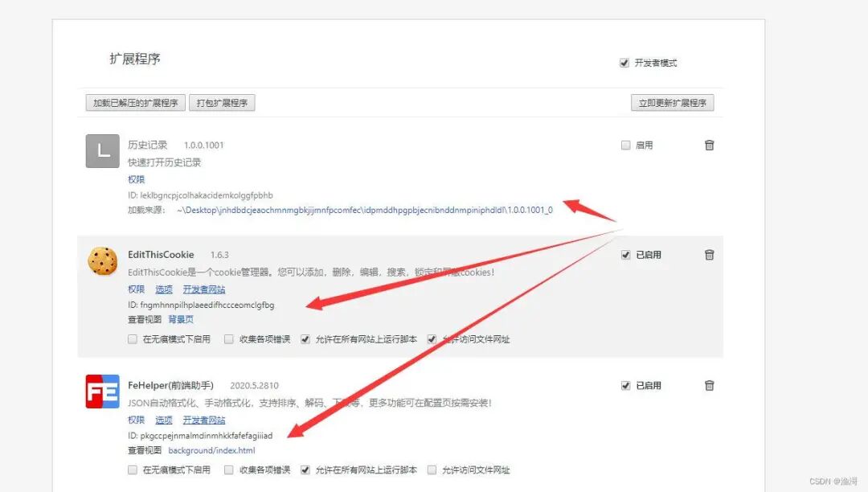Click ID text starting with leklbgncpj
Viewport: 868px width, 492px height.
(200, 195)
